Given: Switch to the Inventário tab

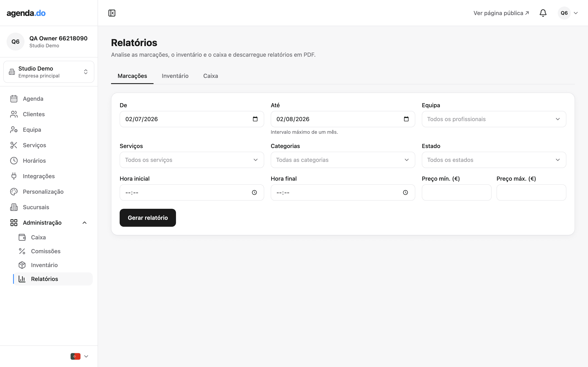Looking at the screenshot, I should 175,76.
